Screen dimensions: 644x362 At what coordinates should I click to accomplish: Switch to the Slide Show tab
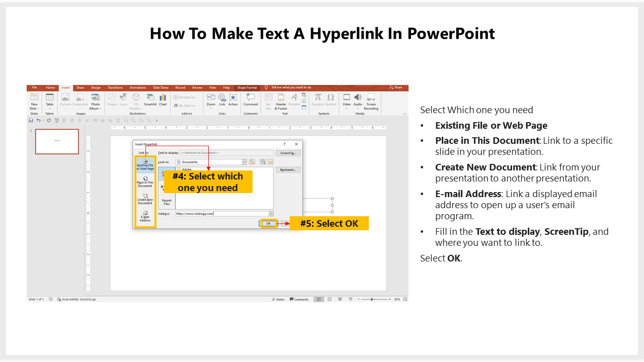(161, 87)
